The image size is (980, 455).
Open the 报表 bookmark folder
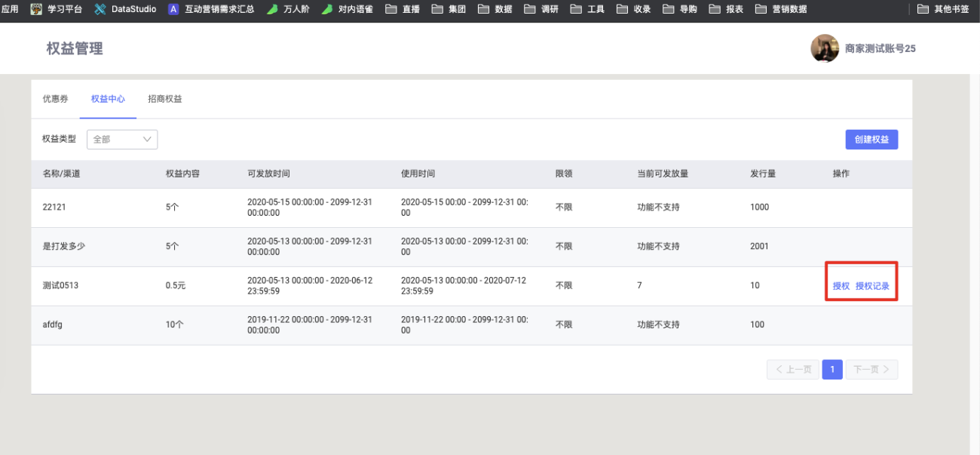point(725,9)
